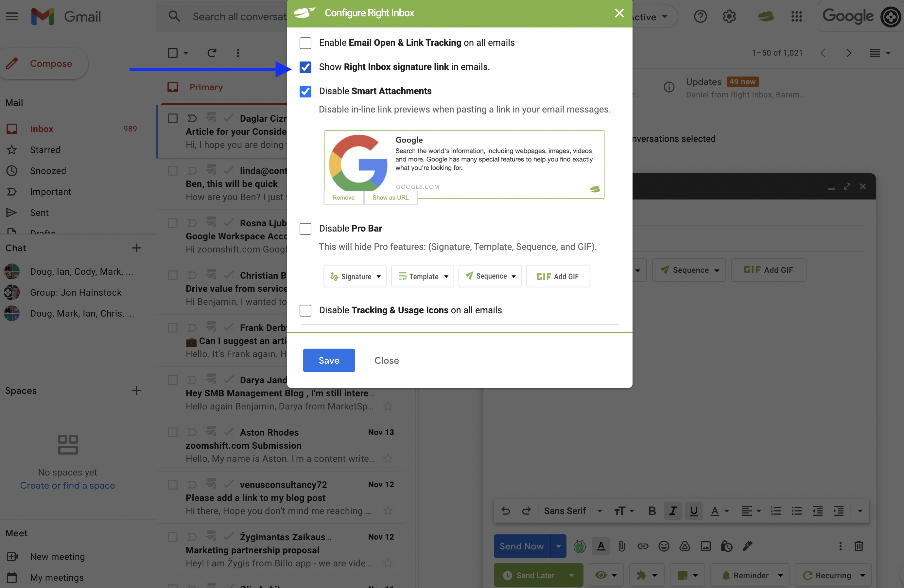Click the Right Inbox signature link icon
904x588 pixels.
(305, 67)
